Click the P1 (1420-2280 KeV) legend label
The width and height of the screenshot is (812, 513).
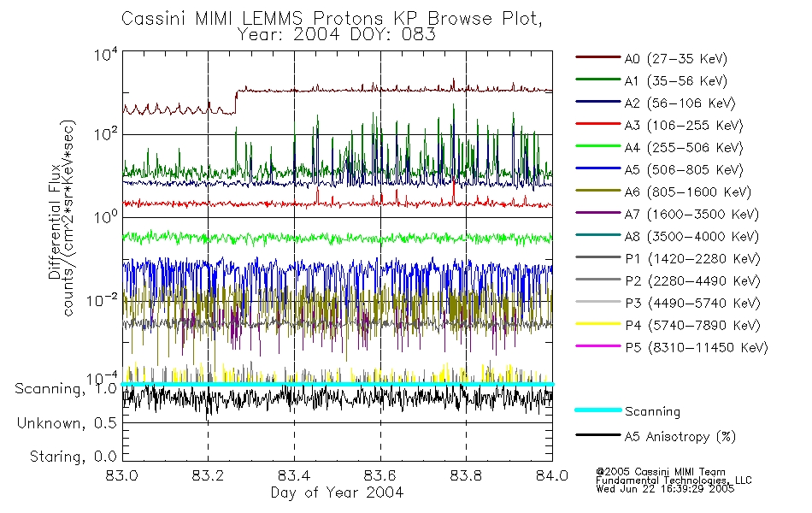click(x=692, y=258)
